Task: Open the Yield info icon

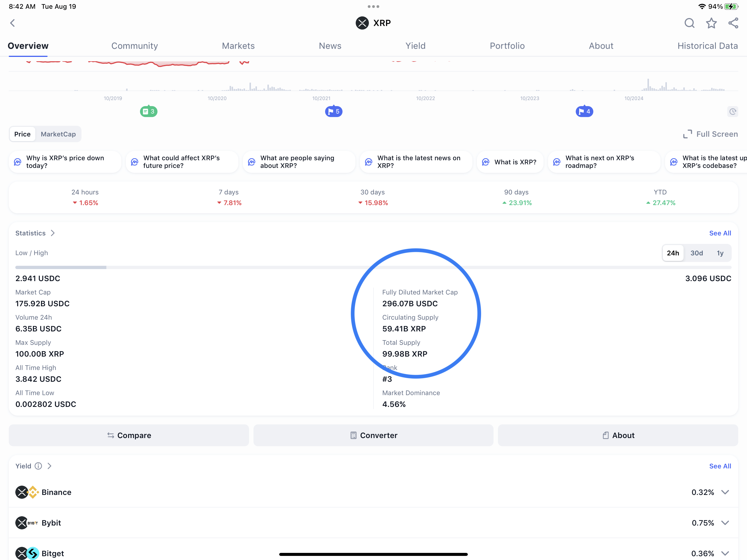Action: point(39,466)
